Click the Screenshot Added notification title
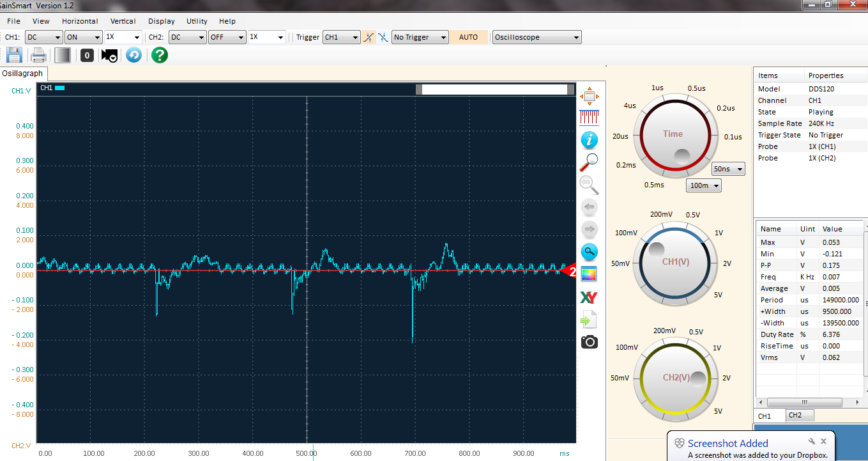Image resolution: width=868 pixels, height=461 pixels. [728, 443]
